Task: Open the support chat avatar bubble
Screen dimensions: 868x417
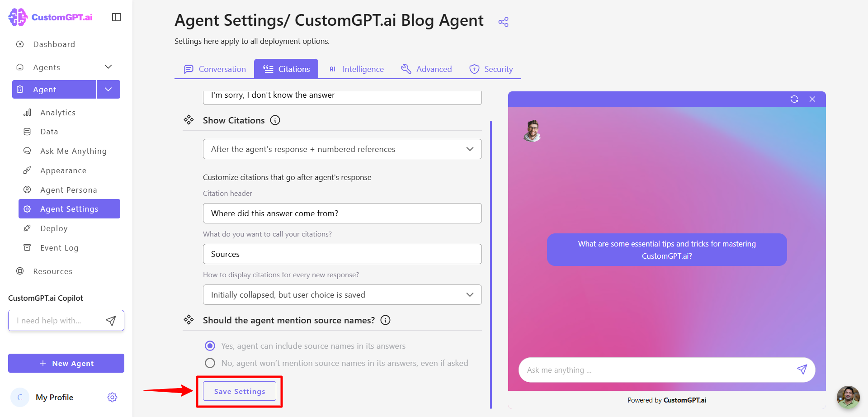Action: pos(848,397)
